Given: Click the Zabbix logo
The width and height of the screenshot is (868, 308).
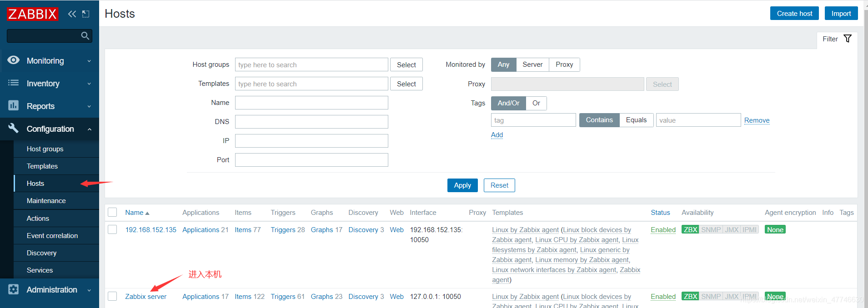Looking at the screenshot, I should click(x=32, y=14).
